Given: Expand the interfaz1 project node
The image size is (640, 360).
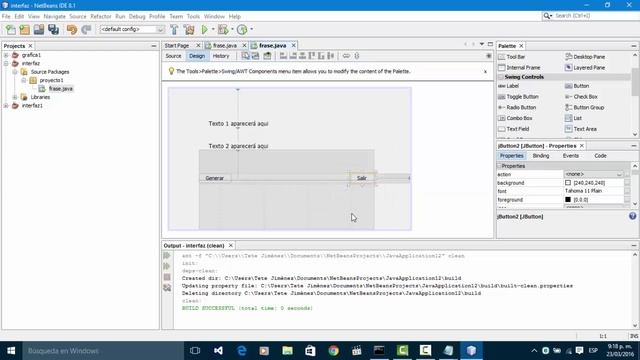Looking at the screenshot, I should pyautogui.click(x=6, y=106).
